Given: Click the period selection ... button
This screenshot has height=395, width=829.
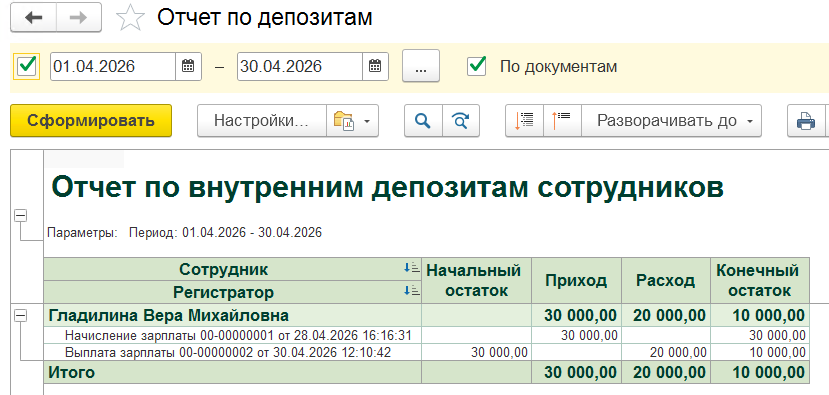Looking at the screenshot, I should [421, 66].
